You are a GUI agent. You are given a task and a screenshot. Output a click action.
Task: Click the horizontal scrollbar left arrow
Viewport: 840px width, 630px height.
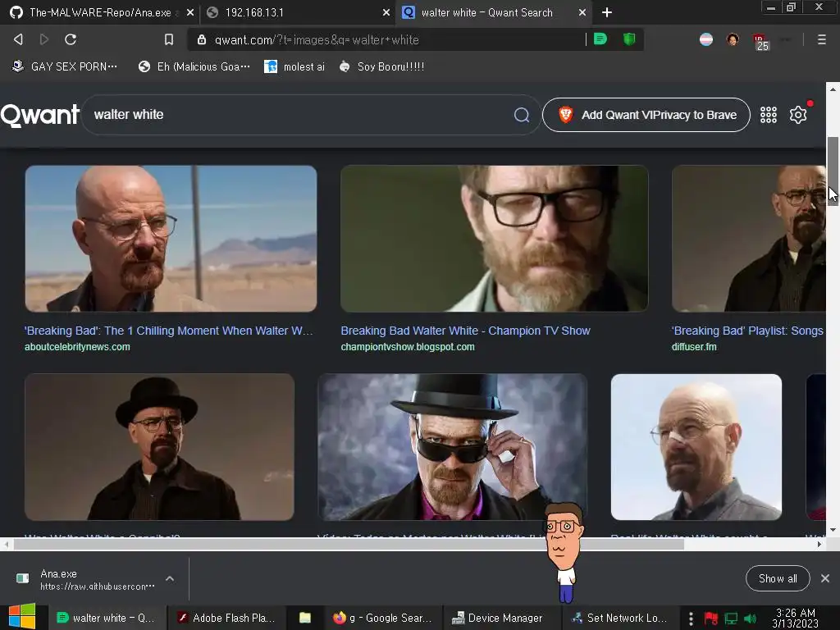click(x=6, y=545)
